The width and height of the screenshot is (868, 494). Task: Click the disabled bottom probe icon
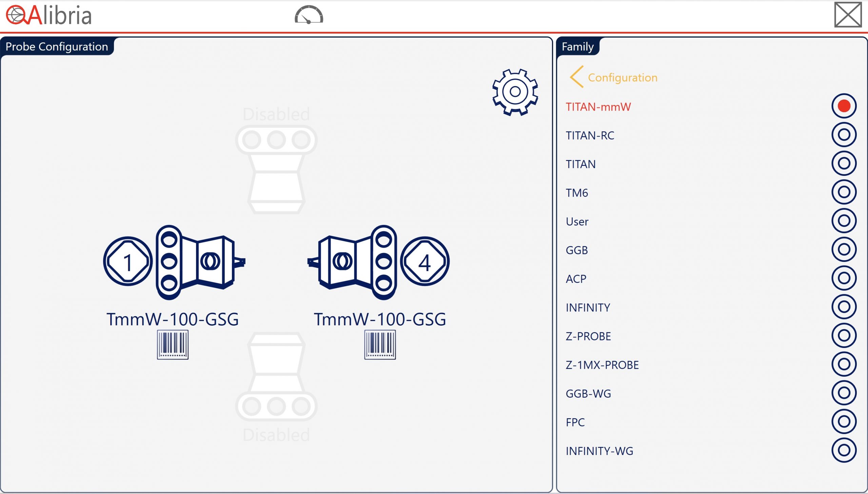coord(276,377)
